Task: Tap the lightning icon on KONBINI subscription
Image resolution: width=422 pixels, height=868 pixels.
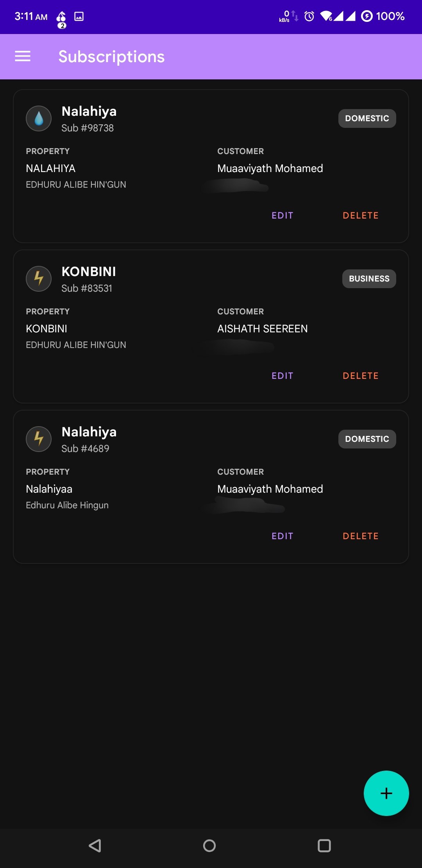Action: coord(39,279)
